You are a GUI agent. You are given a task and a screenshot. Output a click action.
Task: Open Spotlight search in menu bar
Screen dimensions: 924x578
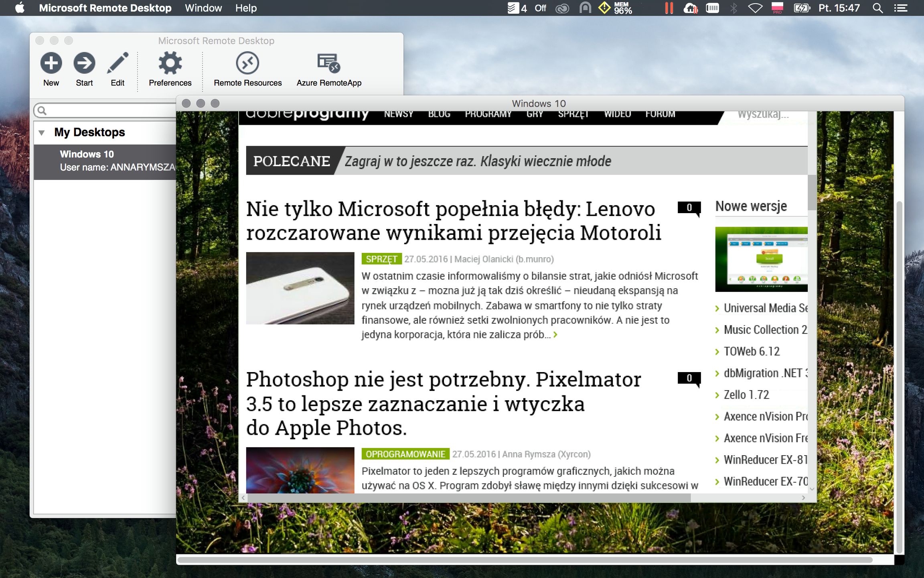877,8
